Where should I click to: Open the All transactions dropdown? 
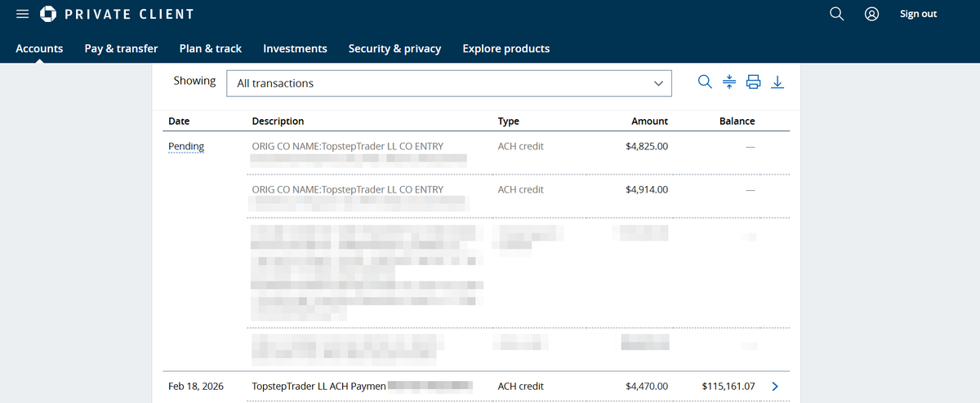(448, 83)
